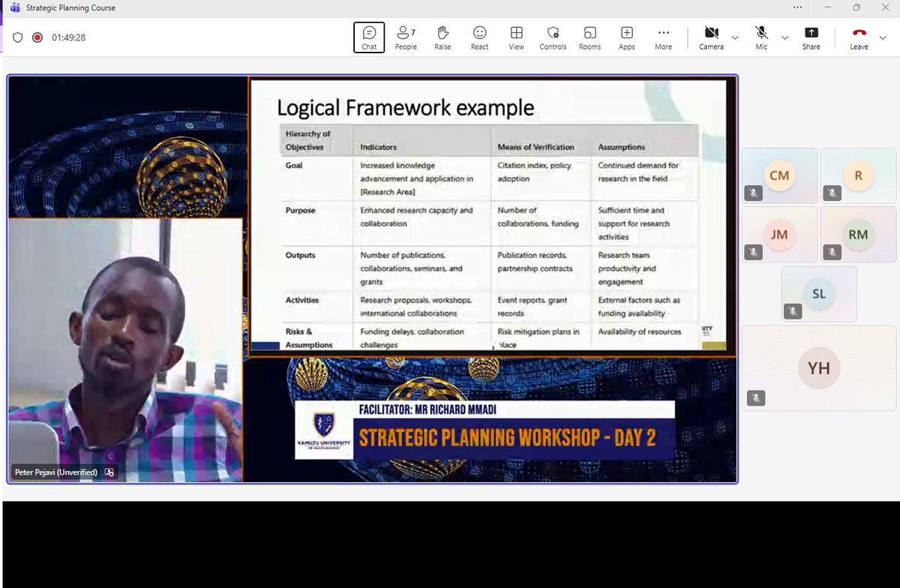The image size is (900, 588).
Task: Open the Apps menu
Action: click(x=626, y=37)
